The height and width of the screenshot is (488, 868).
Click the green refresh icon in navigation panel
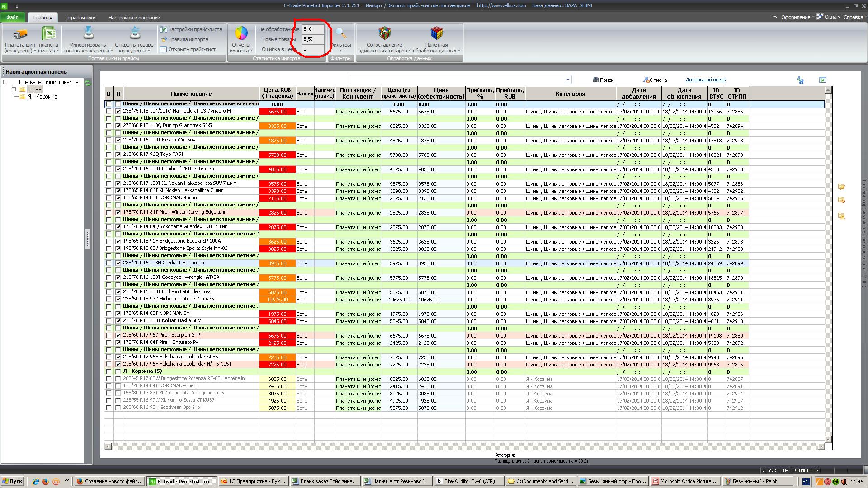click(88, 83)
